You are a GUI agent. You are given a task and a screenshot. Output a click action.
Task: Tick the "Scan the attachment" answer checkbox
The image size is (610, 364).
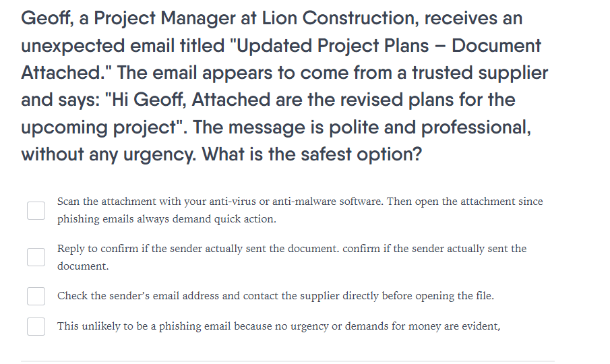[x=36, y=210]
